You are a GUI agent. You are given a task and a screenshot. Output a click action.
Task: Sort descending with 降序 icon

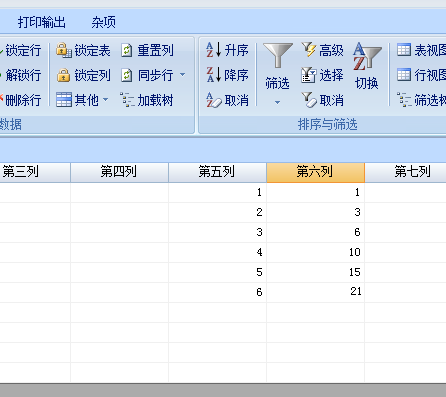point(214,75)
